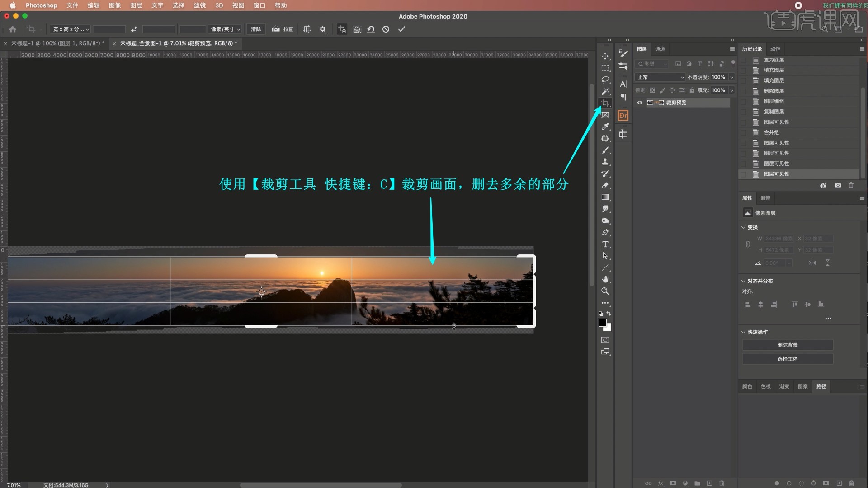Select the Zoom tool
Image resolution: width=868 pixels, height=488 pixels.
click(605, 291)
